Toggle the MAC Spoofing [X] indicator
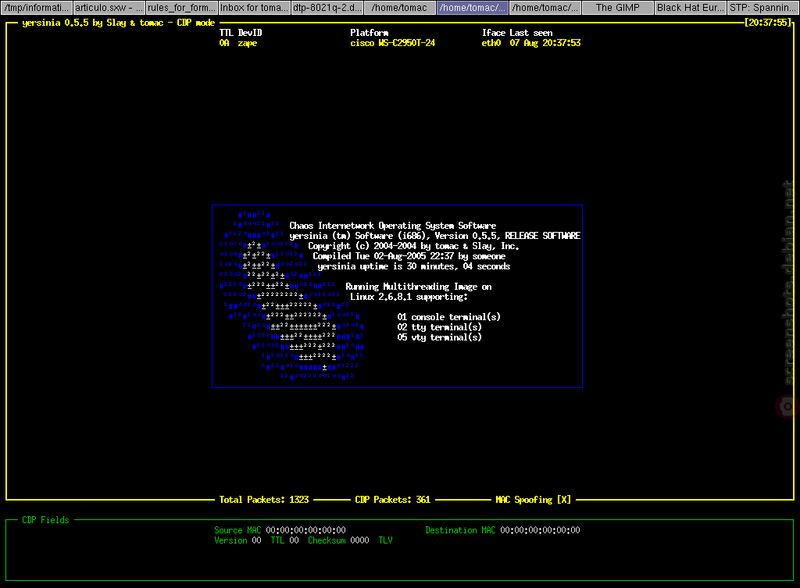 533,500
